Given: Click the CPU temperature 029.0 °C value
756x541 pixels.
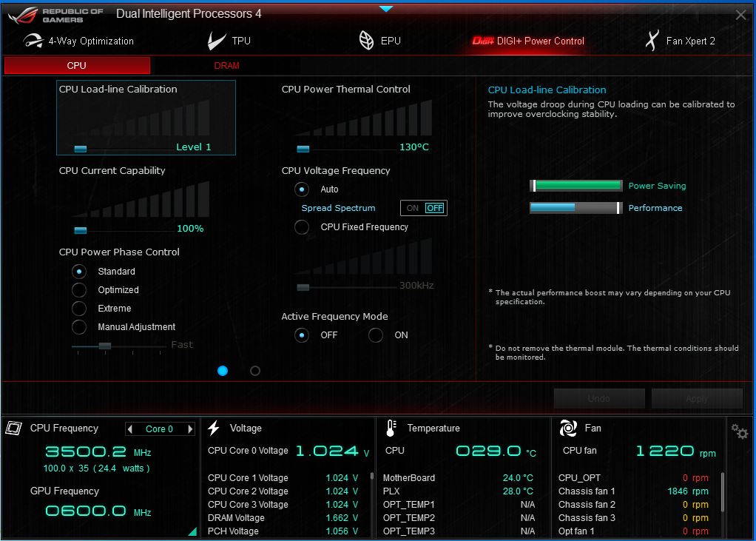Looking at the screenshot, I should (496, 451).
